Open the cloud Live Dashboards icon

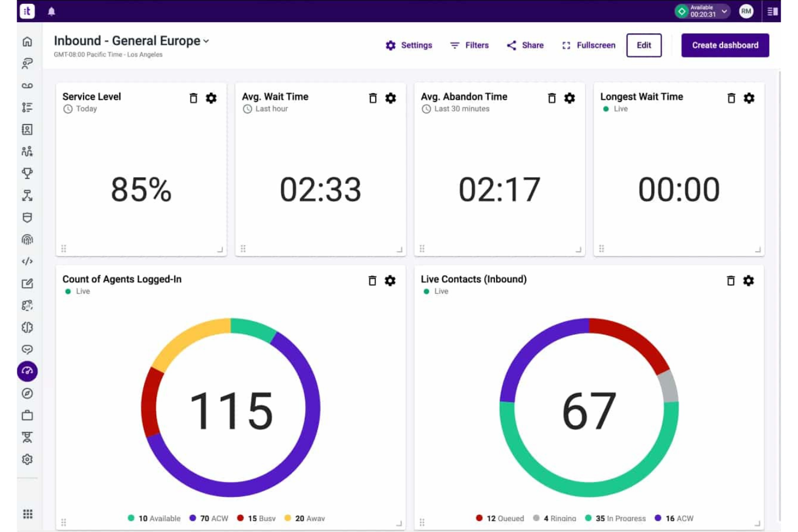coord(27,371)
